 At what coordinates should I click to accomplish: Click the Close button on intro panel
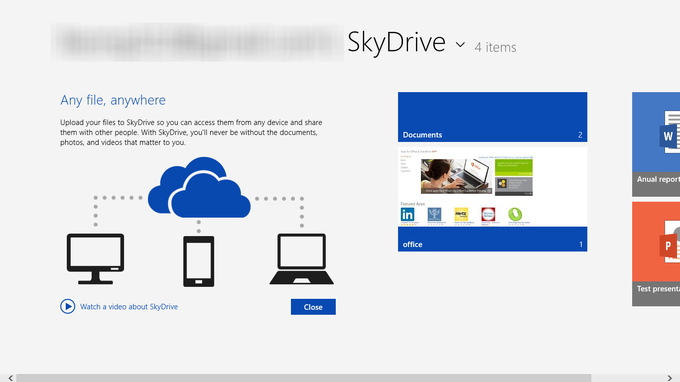tap(313, 307)
